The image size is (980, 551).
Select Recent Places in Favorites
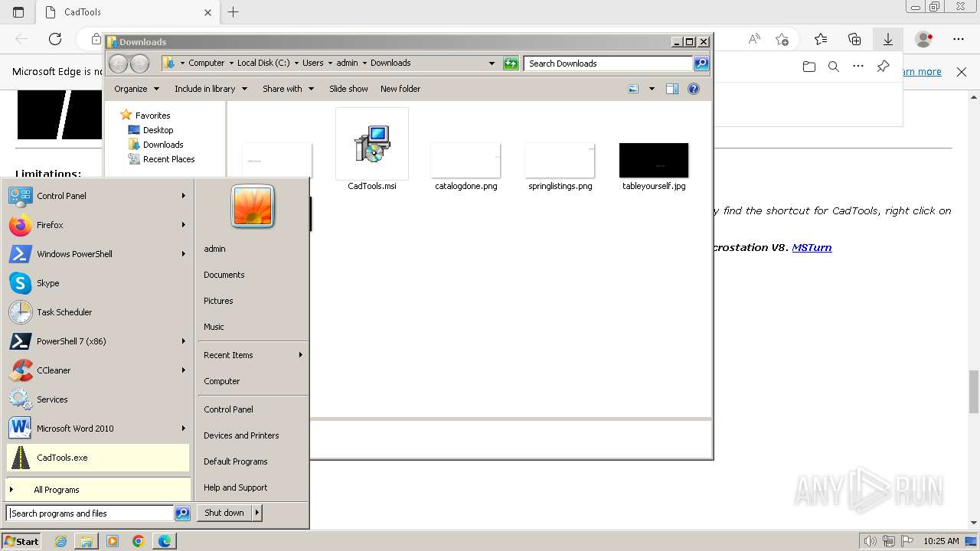point(168,159)
